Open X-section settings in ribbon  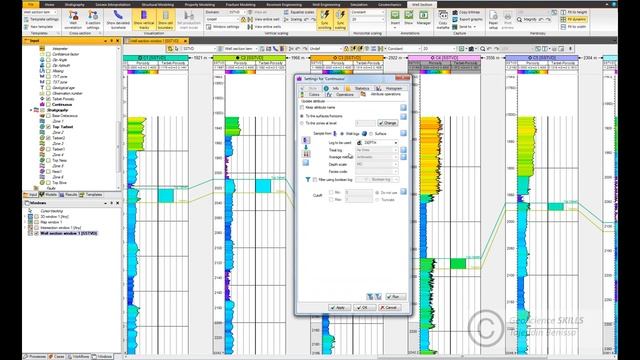93,20
